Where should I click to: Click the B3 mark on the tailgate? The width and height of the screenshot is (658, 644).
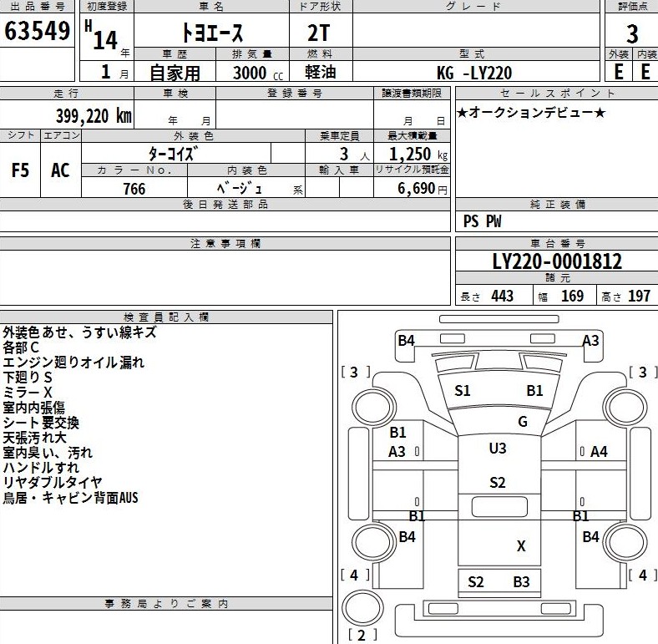(521, 582)
